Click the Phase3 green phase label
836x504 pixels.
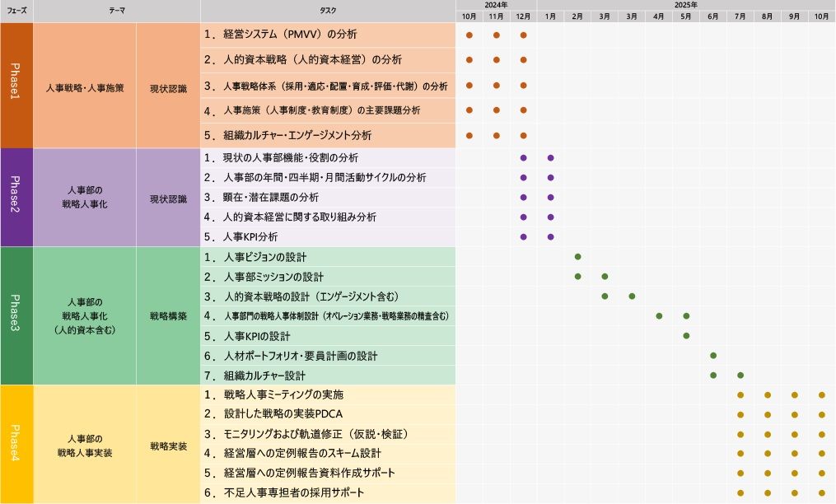(16, 315)
